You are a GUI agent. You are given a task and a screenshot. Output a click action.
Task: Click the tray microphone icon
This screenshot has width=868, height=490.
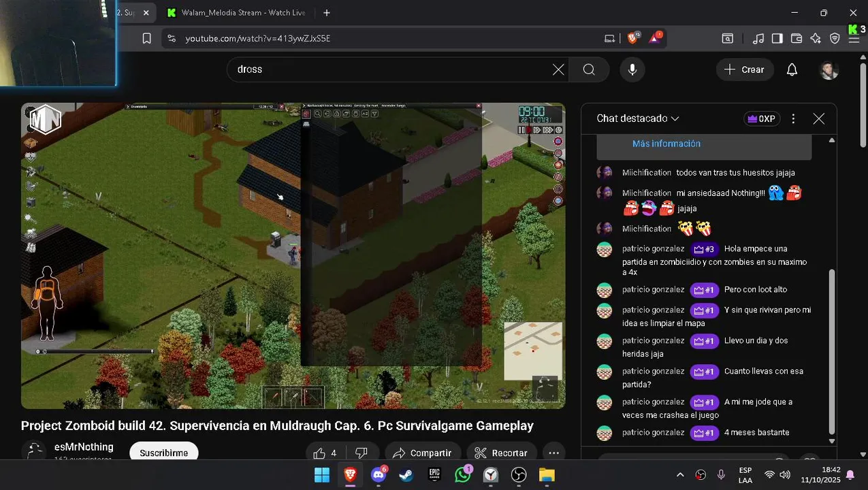coord(721,474)
